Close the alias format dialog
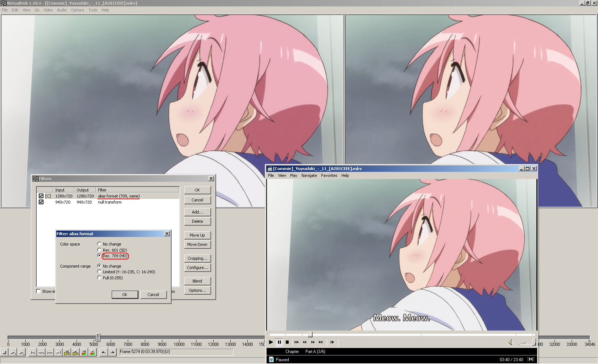The width and height of the screenshot is (598, 364). point(167,234)
